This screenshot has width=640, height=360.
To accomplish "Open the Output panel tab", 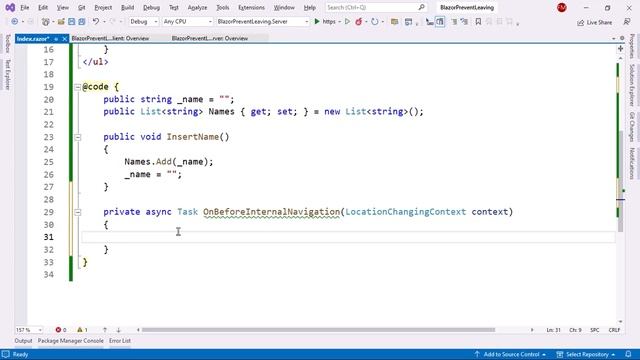I will (x=23, y=341).
